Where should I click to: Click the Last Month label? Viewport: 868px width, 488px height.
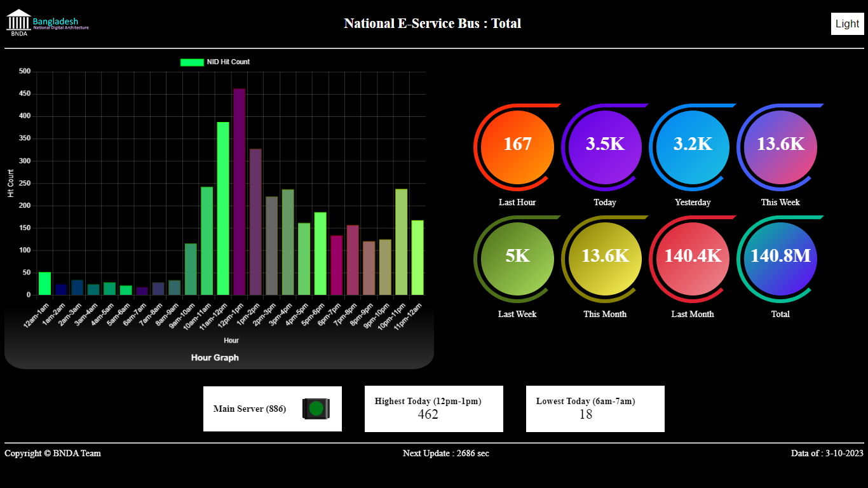[x=693, y=314]
